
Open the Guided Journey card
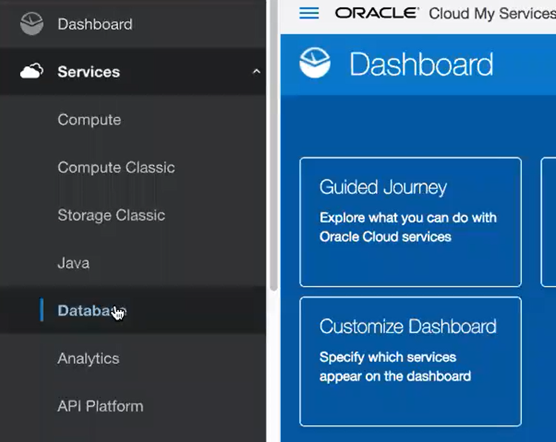pos(410,222)
